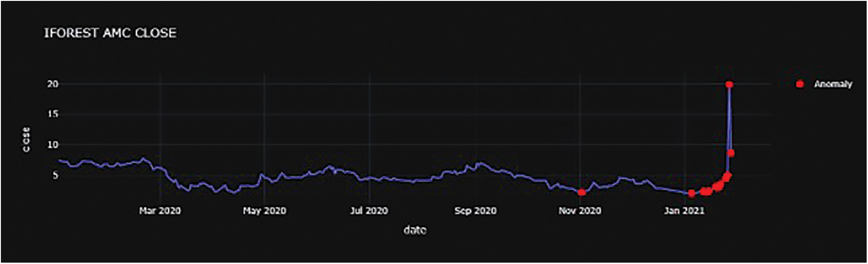The width and height of the screenshot is (868, 264).
Task: Click the y-axis tick label 5
Action: click(x=55, y=175)
